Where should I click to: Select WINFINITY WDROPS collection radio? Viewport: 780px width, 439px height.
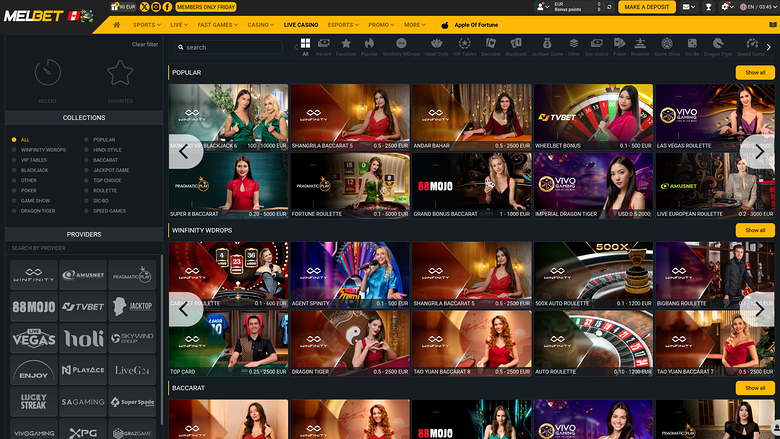tap(14, 150)
